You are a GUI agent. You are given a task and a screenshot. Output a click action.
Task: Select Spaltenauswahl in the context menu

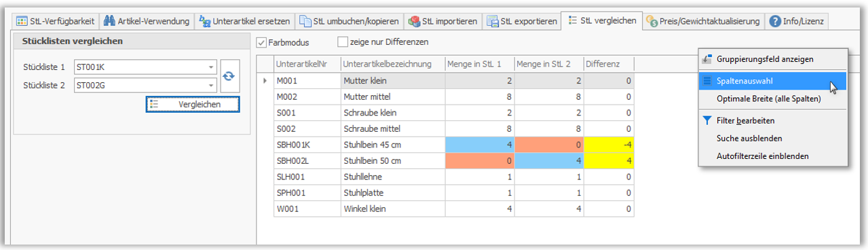[x=773, y=81]
